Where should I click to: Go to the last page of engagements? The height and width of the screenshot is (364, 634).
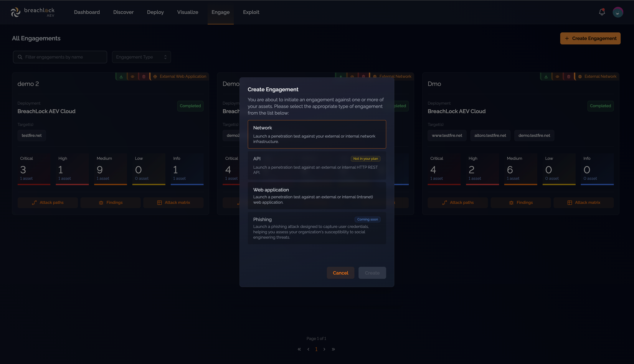[x=333, y=349]
